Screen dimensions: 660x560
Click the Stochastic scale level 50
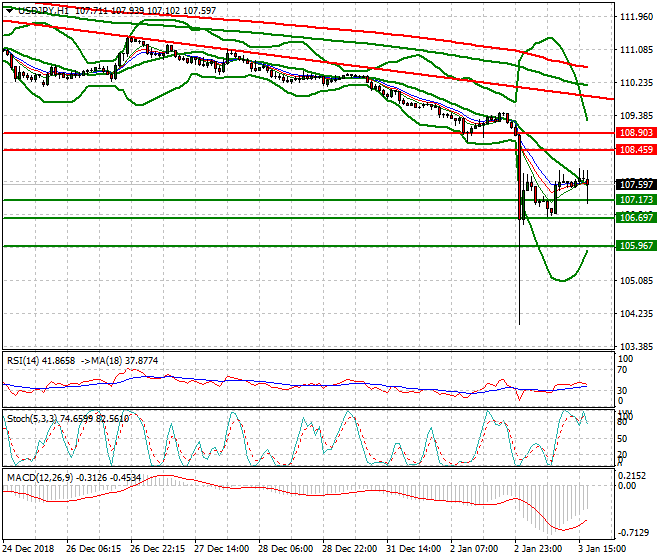[x=622, y=439]
